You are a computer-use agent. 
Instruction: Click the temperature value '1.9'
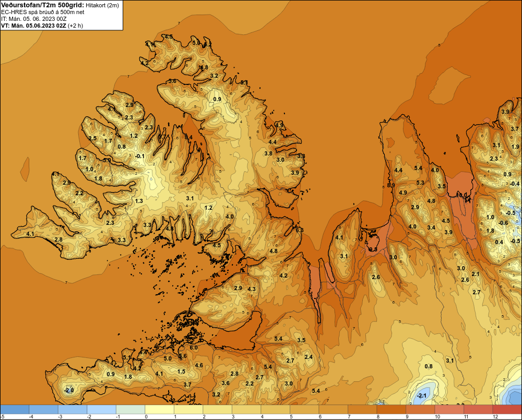click(515, 147)
